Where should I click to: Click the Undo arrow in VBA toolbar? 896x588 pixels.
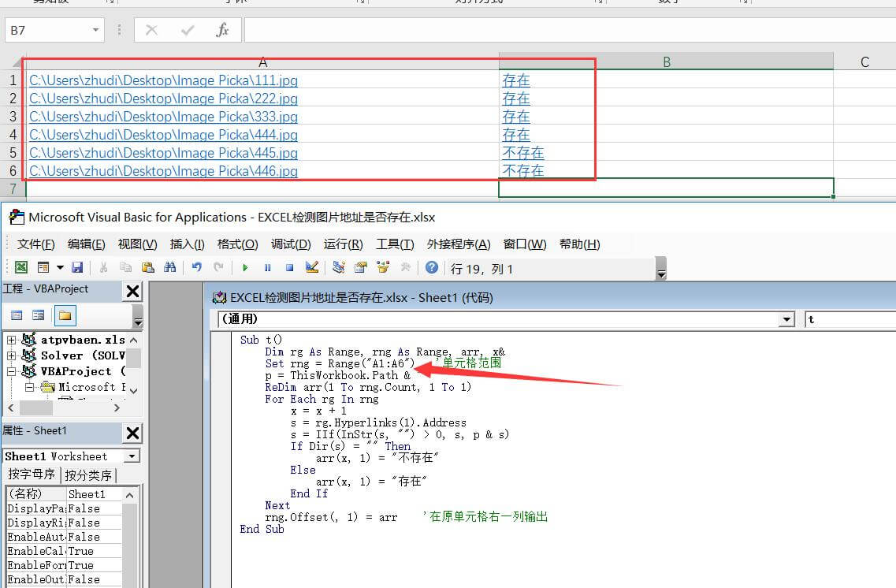pos(196,268)
